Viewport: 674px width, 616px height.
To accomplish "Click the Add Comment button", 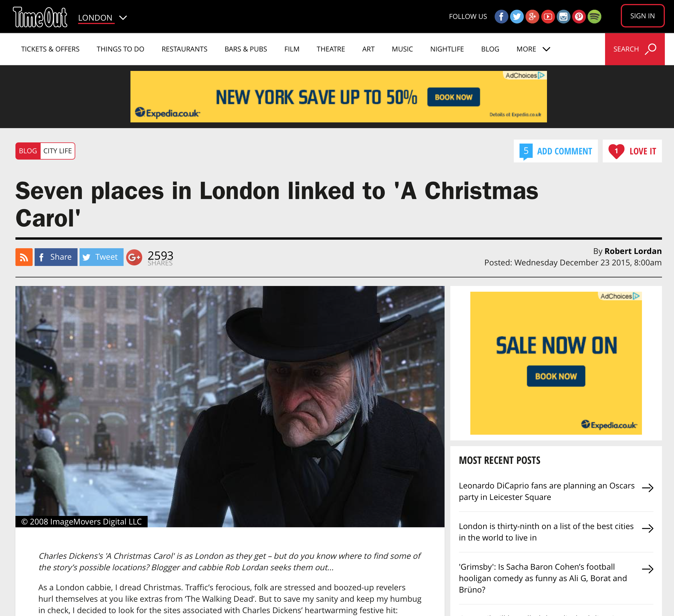I will click(556, 151).
